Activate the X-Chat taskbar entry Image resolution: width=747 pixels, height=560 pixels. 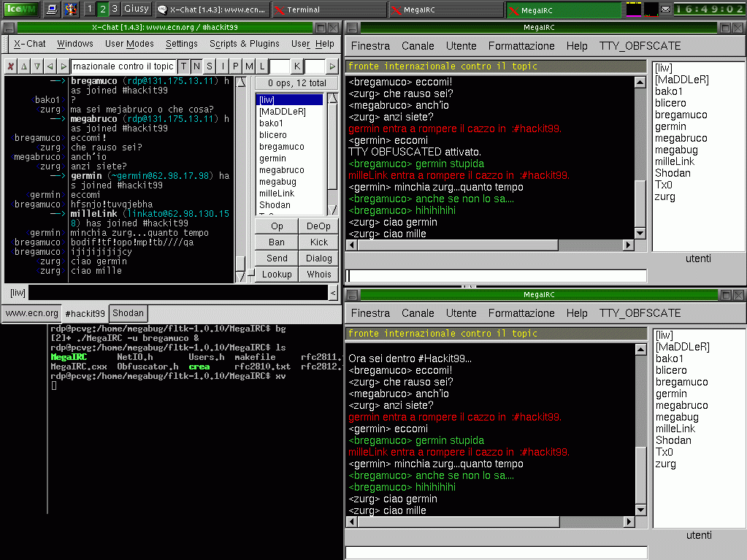click(x=212, y=9)
